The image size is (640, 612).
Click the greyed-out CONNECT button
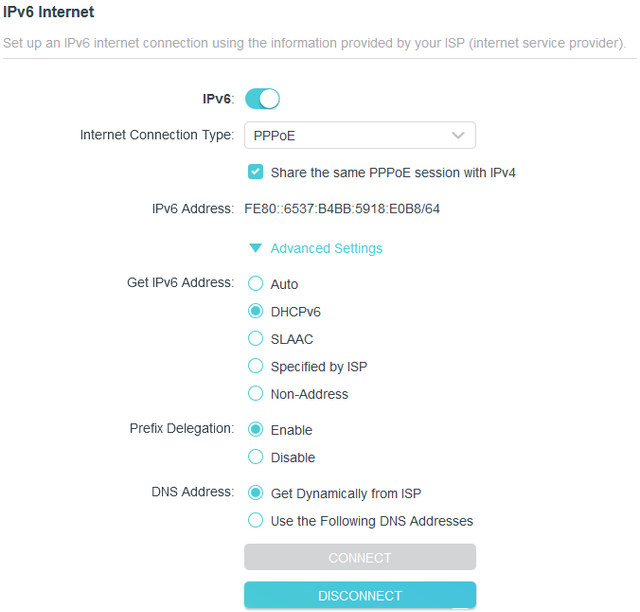click(x=360, y=557)
